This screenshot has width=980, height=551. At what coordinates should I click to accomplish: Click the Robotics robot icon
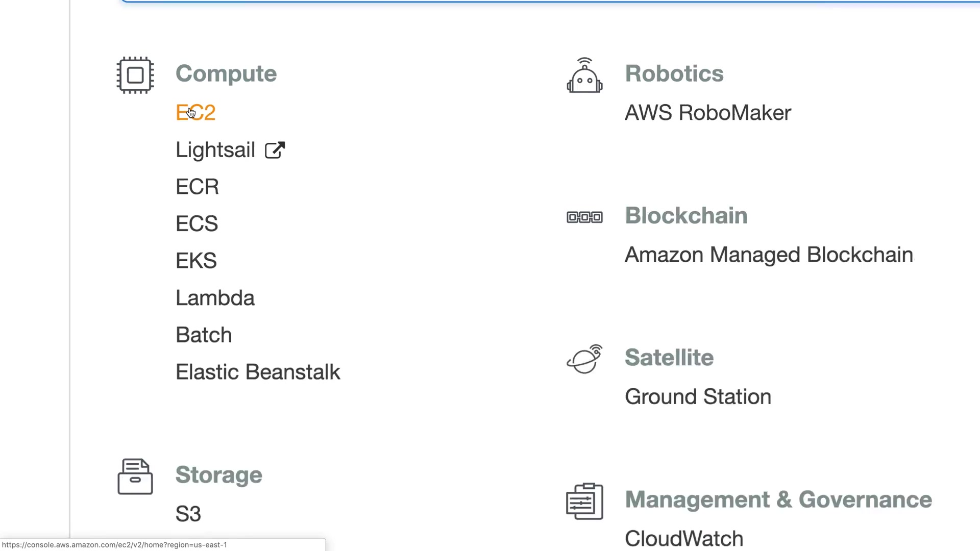coord(584,76)
